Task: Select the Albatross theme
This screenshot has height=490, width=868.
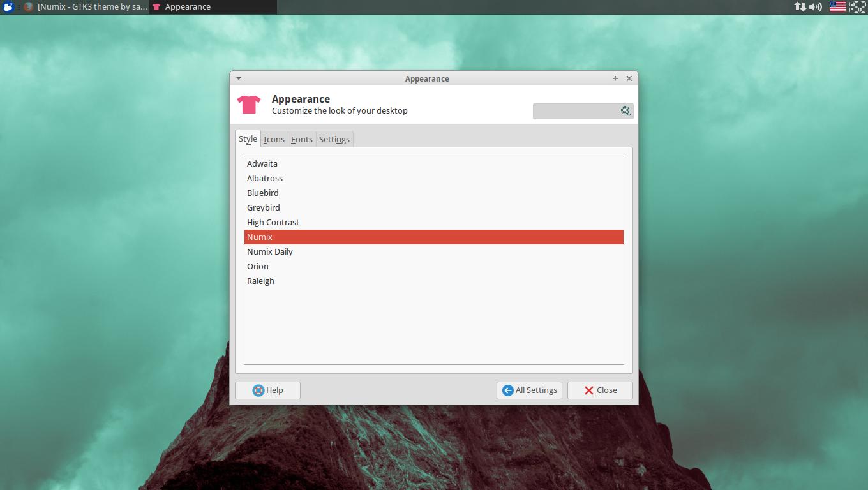Action: 434,178
